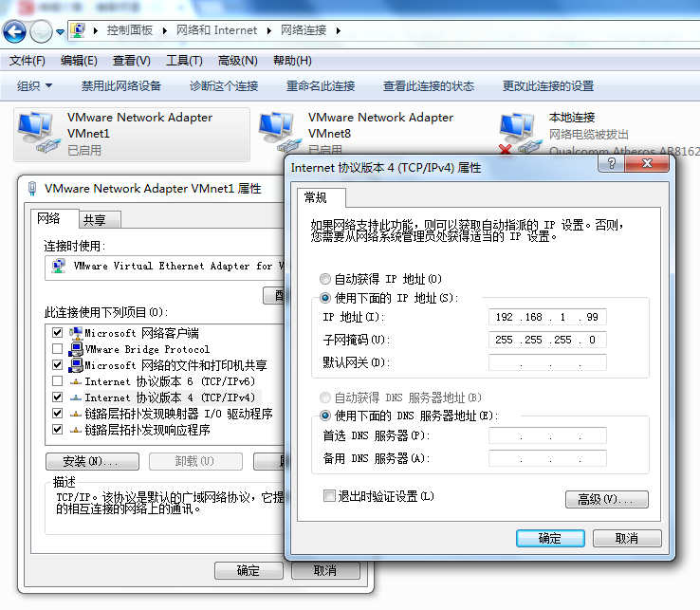The height and width of the screenshot is (610, 700).
Task: Click 控制面板 in the address bar
Action: (129, 30)
